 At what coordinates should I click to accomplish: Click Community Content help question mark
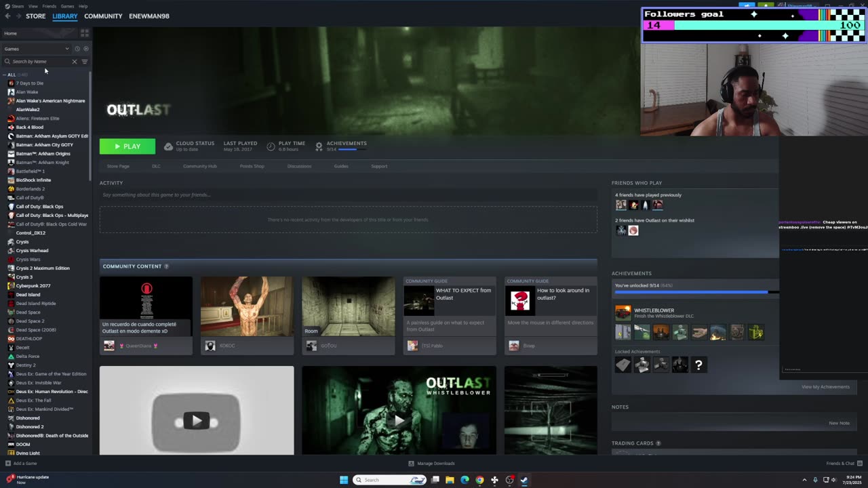point(166,266)
